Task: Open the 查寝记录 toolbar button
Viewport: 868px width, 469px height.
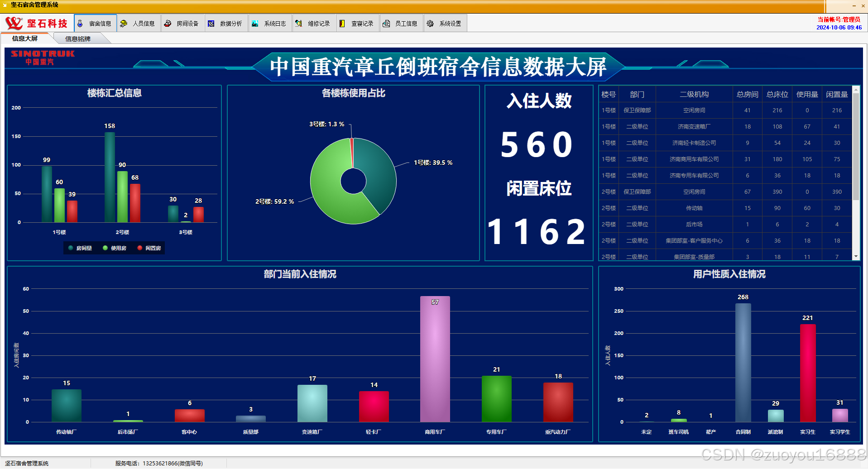Action: tap(358, 24)
